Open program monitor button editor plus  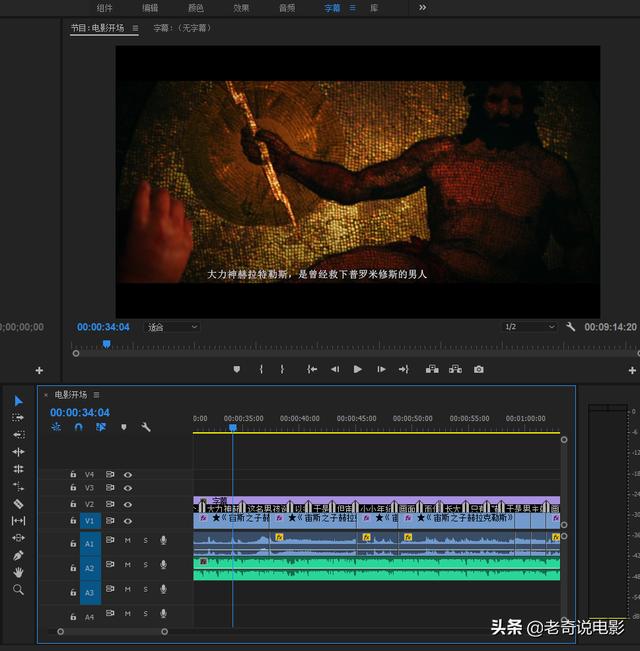[x=632, y=370]
